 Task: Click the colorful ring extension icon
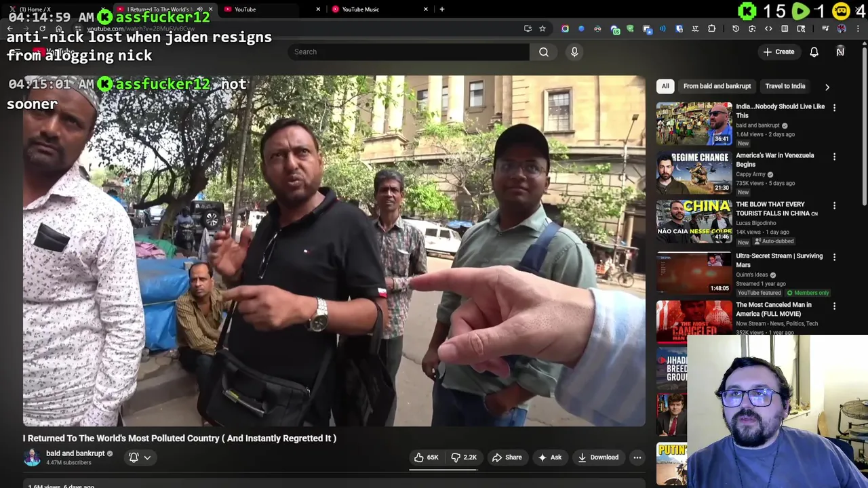(x=565, y=28)
